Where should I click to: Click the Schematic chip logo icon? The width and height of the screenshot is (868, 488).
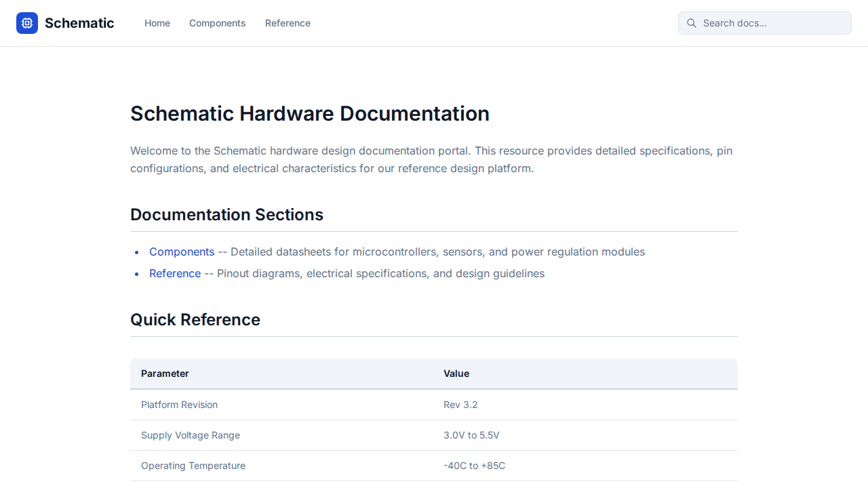27,23
